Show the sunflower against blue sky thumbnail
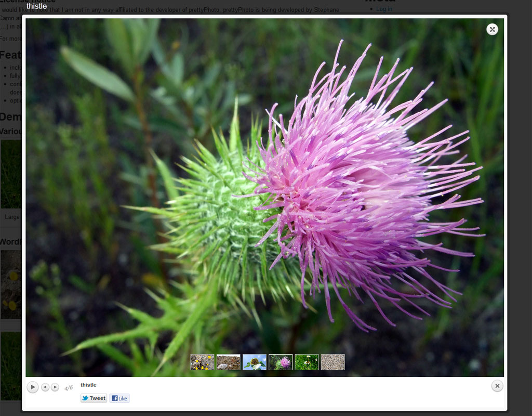The height and width of the screenshot is (416, 532). [255, 362]
